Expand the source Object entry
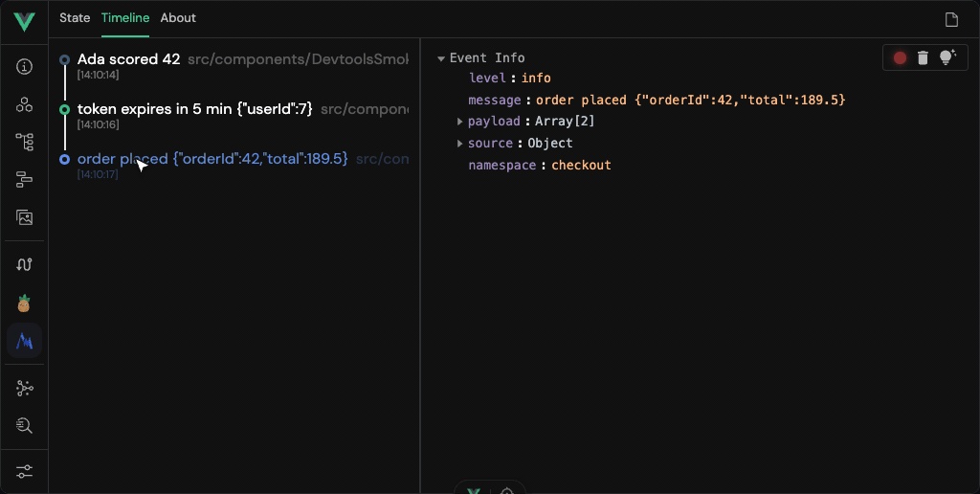Viewport: 980px width, 494px height. (x=460, y=144)
